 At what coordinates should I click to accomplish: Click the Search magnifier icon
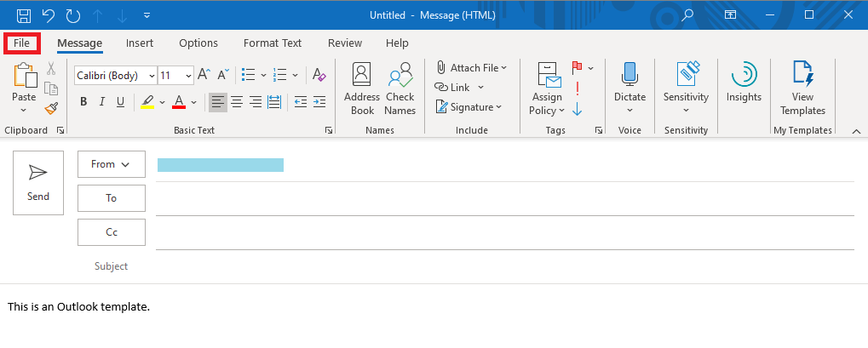(687, 15)
